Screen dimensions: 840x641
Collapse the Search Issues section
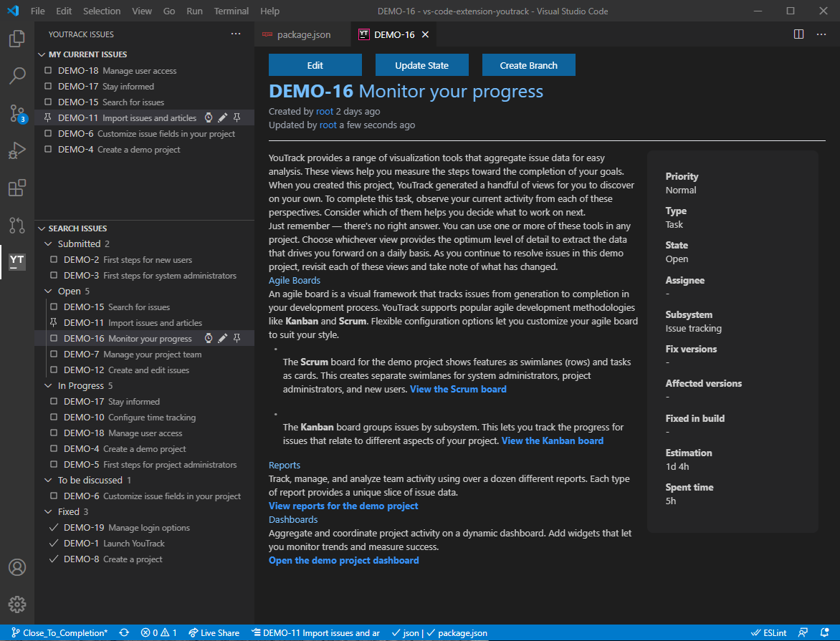42,228
